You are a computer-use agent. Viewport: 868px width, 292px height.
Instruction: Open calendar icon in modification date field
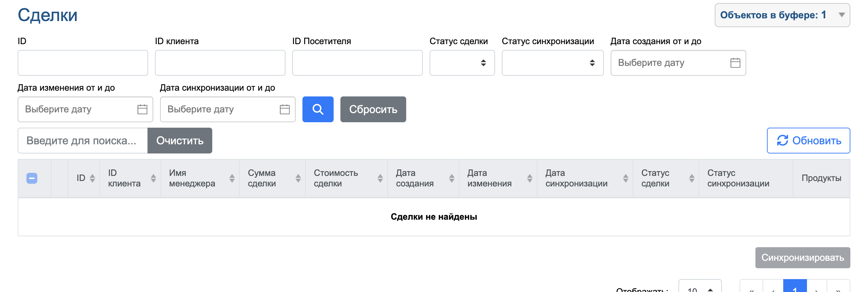pyautogui.click(x=142, y=109)
